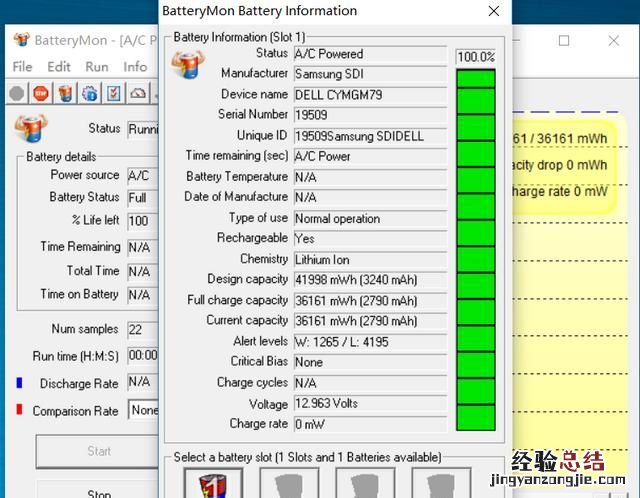Click the Chemistry field Lithium Ion

(x=370, y=260)
